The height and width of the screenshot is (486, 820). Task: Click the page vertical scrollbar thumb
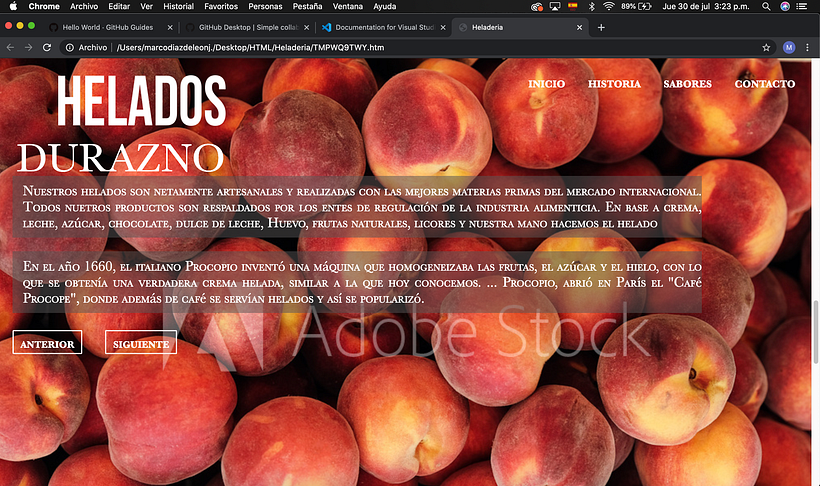815,332
